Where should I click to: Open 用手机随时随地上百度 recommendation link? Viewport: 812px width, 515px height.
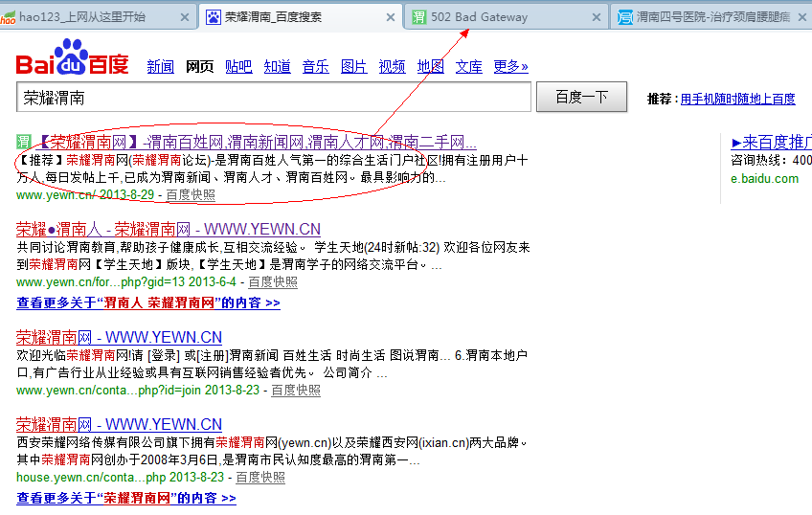point(737,99)
